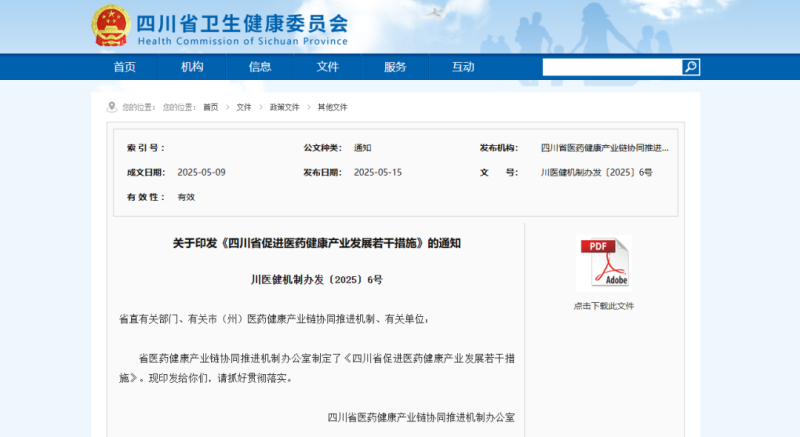Viewport: 800px width, 437px height.
Task: Click the 四川省卫生健康委员会 site title
Action: coord(241,22)
